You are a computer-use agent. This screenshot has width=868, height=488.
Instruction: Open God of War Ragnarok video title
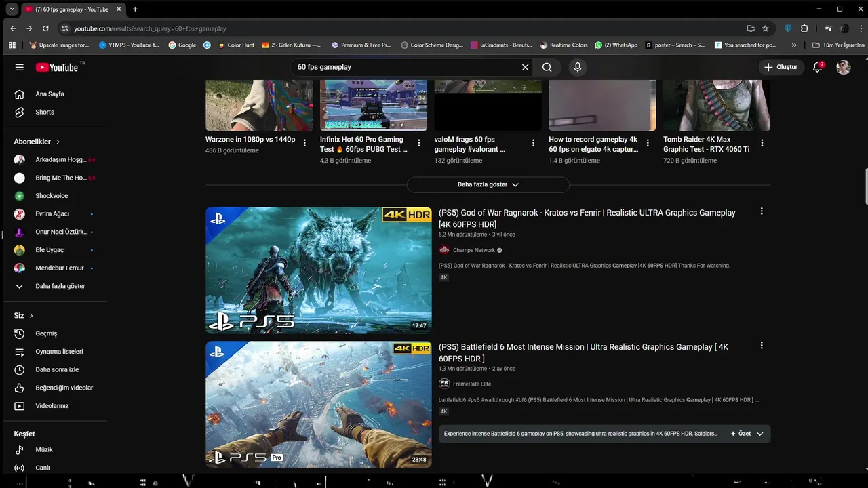[x=587, y=218]
